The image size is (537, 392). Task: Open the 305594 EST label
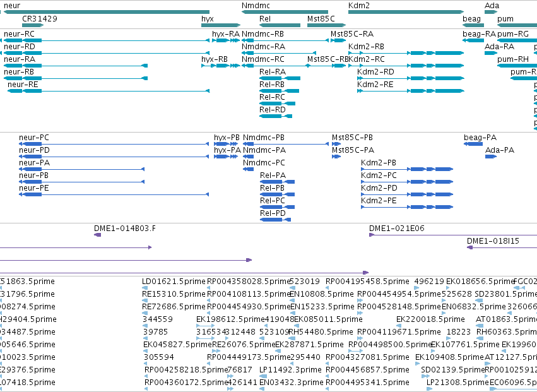[159, 357]
